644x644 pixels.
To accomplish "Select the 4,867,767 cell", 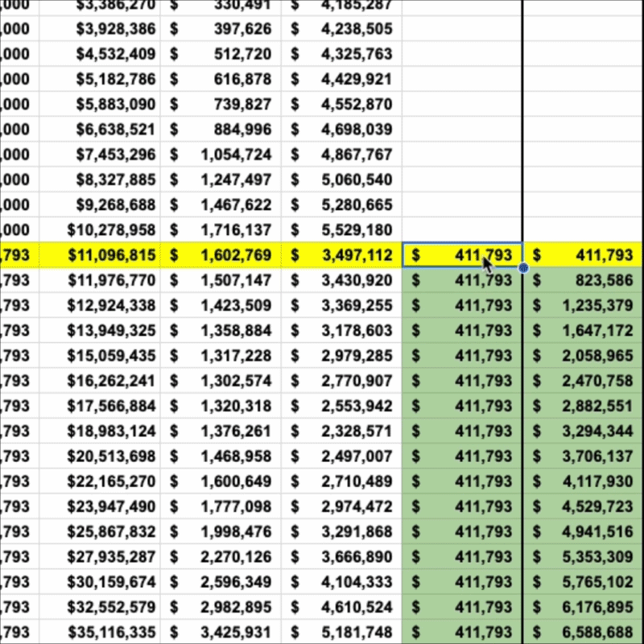I will [341, 155].
